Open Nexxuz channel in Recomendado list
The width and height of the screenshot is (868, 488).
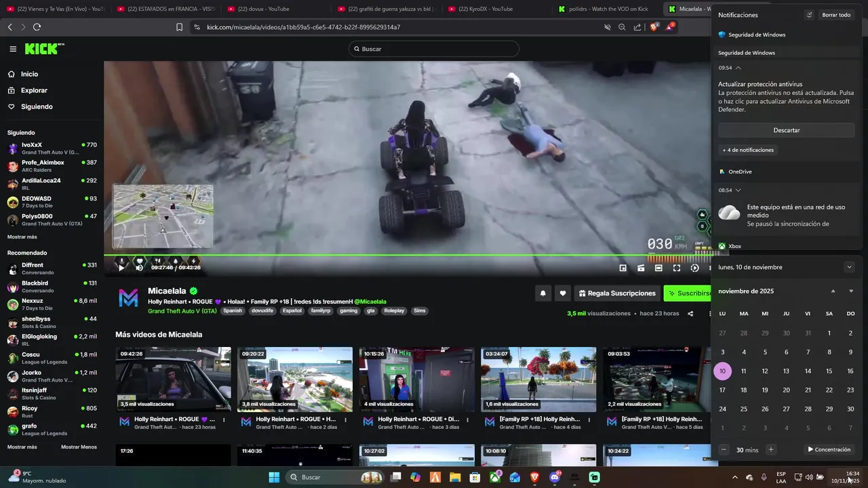pos(52,304)
